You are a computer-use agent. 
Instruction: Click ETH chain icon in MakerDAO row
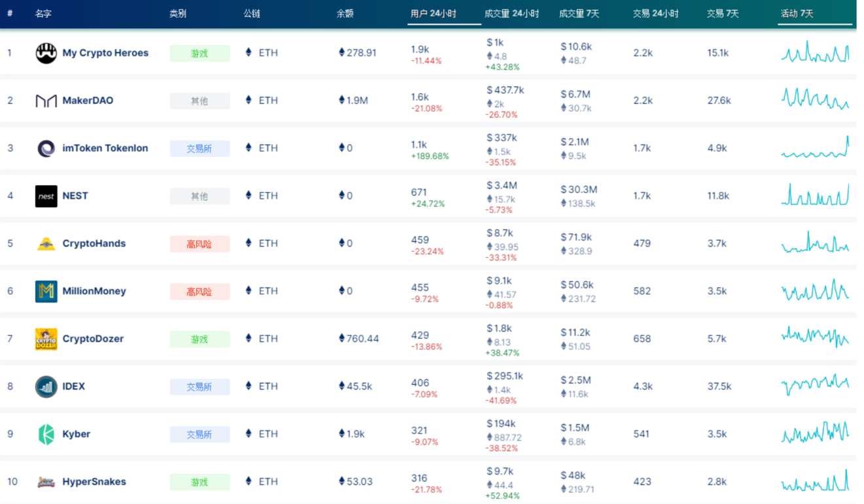pos(249,100)
